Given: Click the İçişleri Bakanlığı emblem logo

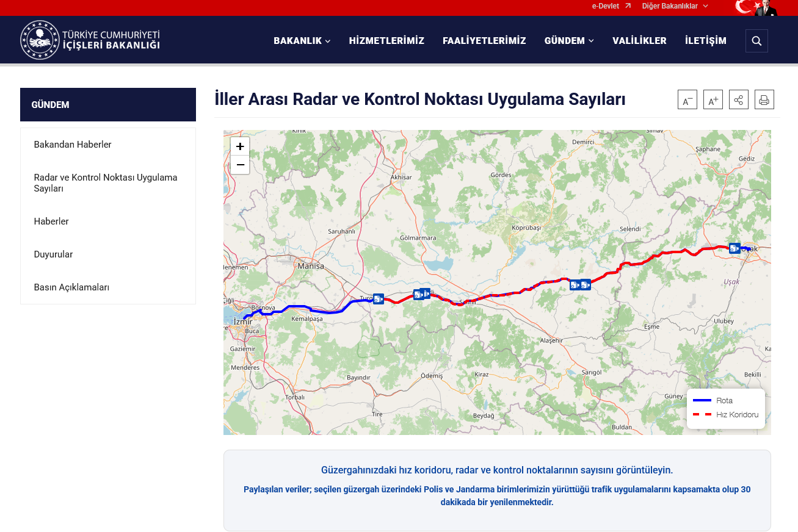Looking at the screenshot, I should 40,39.
